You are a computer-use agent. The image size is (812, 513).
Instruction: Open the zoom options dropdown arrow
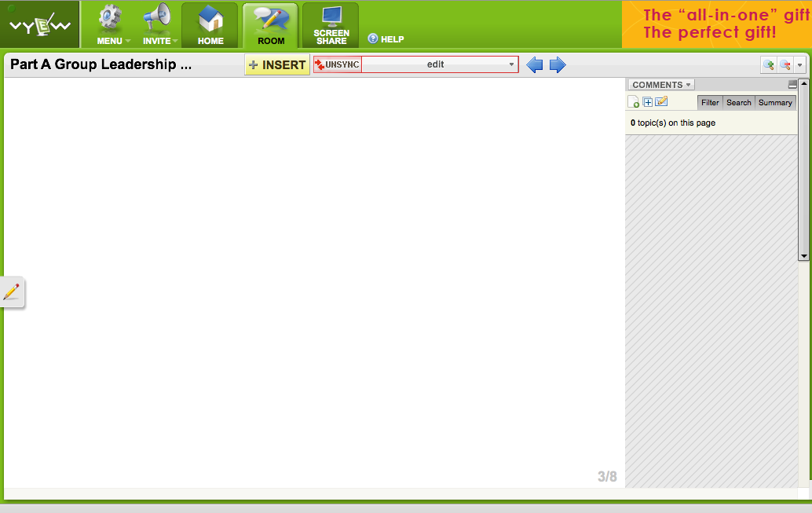pos(799,64)
